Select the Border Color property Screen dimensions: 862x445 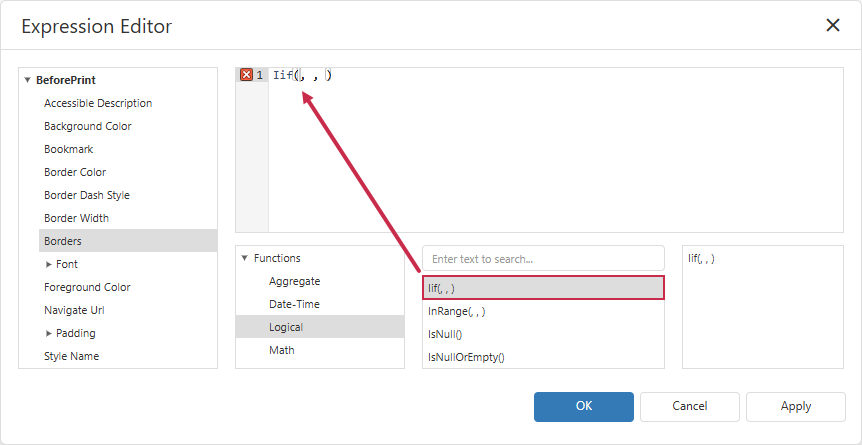(128, 172)
